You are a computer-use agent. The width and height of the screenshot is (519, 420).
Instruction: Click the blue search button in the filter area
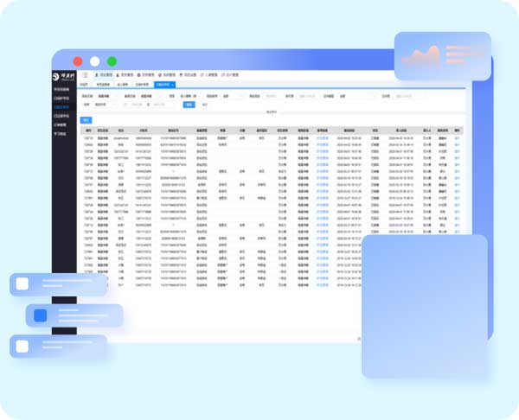click(189, 105)
